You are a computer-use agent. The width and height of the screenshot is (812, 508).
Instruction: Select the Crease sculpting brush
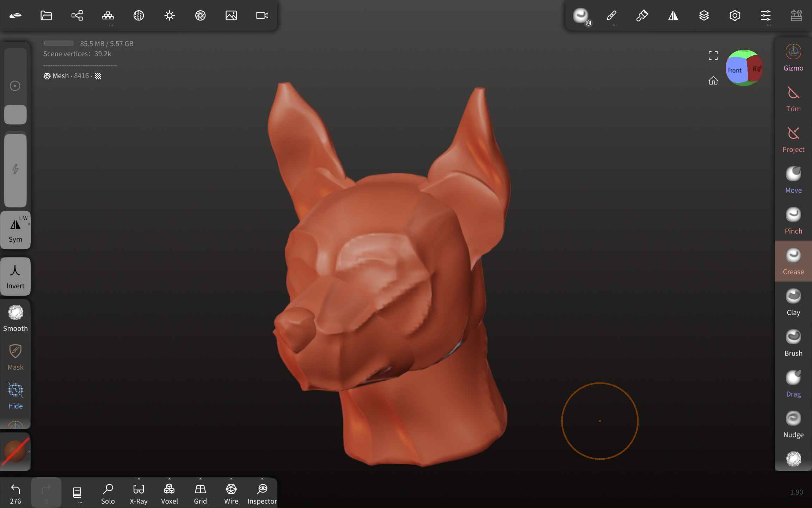click(793, 261)
